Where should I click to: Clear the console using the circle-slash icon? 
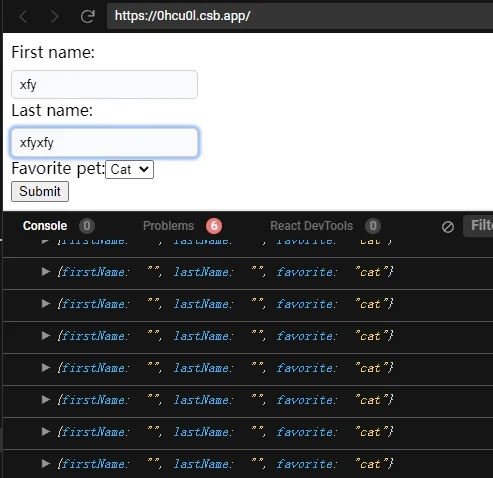(448, 227)
